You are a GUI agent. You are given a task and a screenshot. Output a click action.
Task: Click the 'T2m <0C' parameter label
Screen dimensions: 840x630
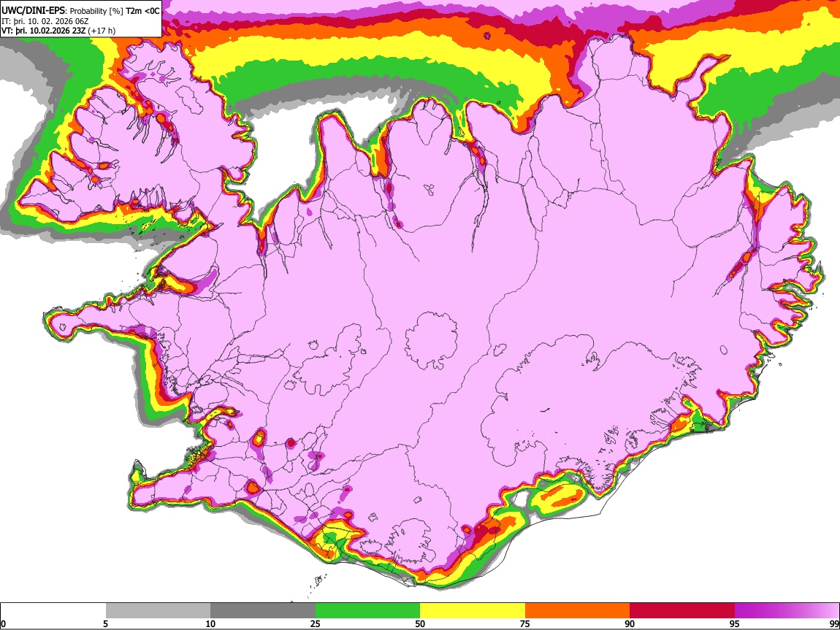pyautogui.click(x=142, y=11)
